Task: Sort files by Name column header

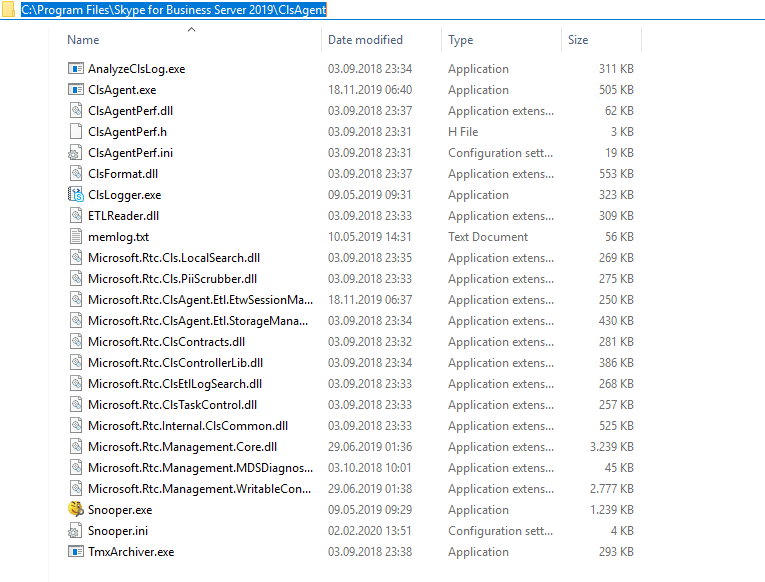Action: point(83,40)
